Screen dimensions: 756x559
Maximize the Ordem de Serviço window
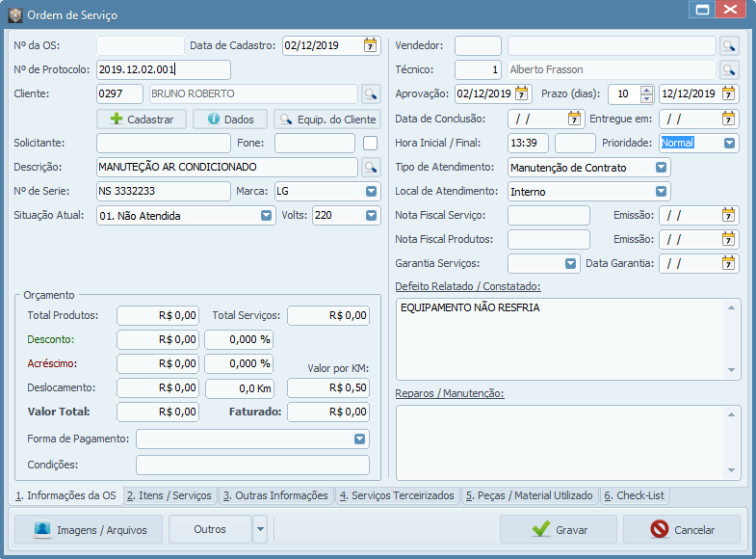point(702,10)
